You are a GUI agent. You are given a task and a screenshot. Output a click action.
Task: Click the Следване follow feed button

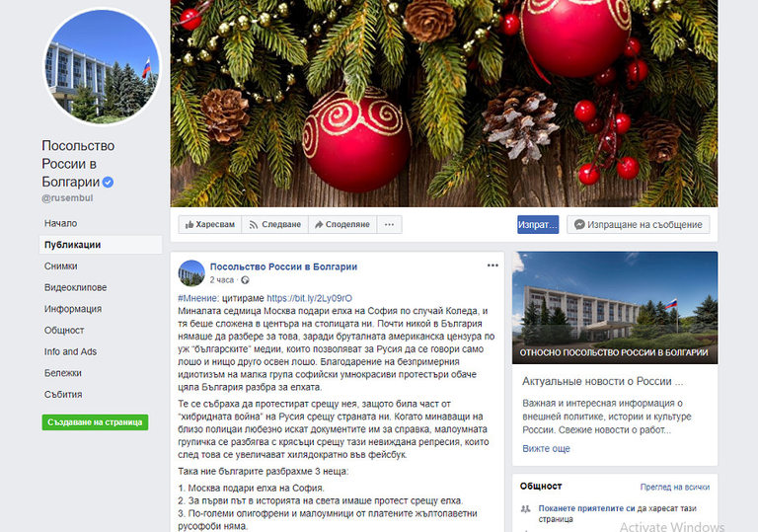[274, 224]
